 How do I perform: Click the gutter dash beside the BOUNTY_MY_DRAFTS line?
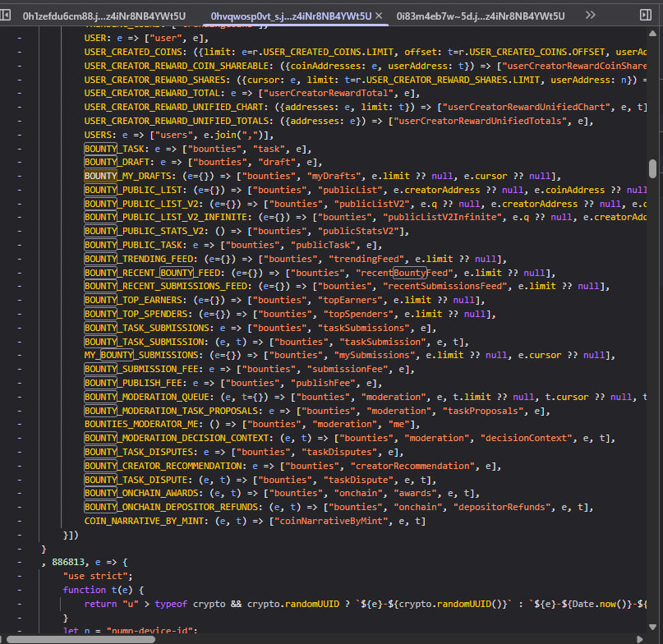20,176
